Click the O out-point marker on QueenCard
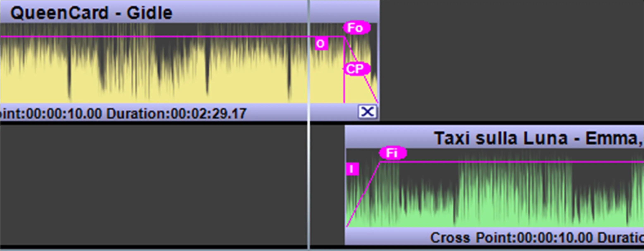The width and height of the screenshot is (644, 251). pos(321,44)
